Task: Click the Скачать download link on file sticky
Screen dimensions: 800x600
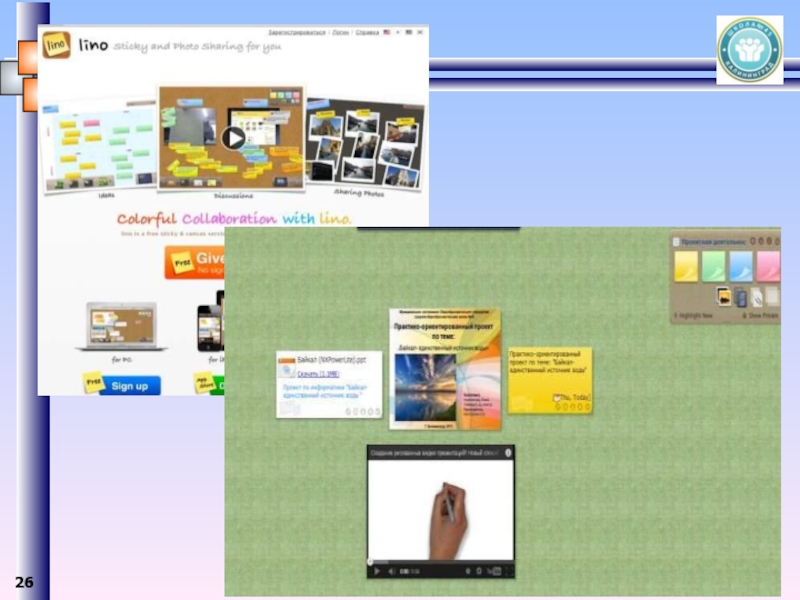Action: (318, 374)
